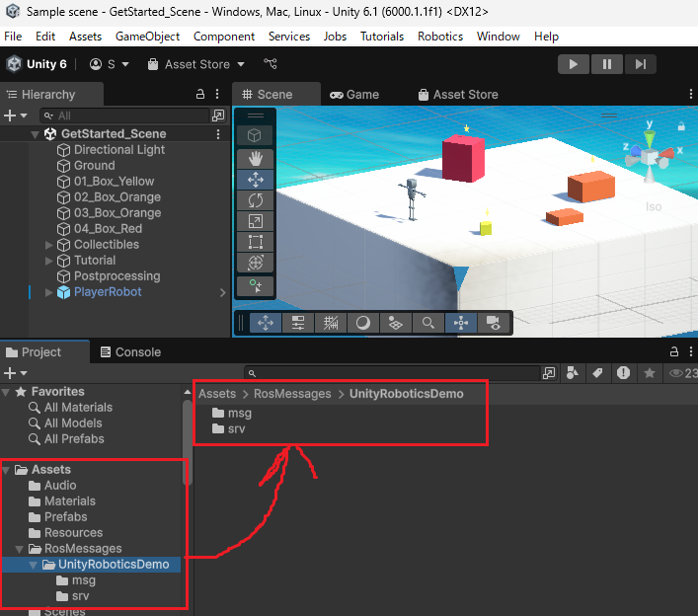
Task: Select the Scale tool
Action: pos(255,221)
